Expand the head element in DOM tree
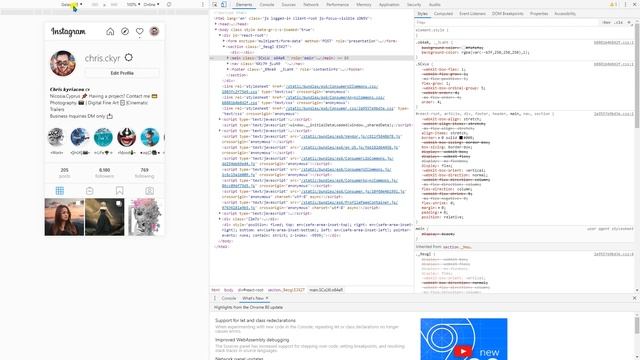Screen dimensions: 640x360 click(216, 24)
